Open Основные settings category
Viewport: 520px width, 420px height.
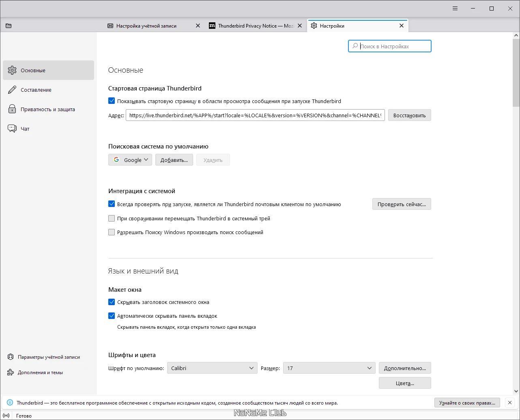[x=48, y=70]
